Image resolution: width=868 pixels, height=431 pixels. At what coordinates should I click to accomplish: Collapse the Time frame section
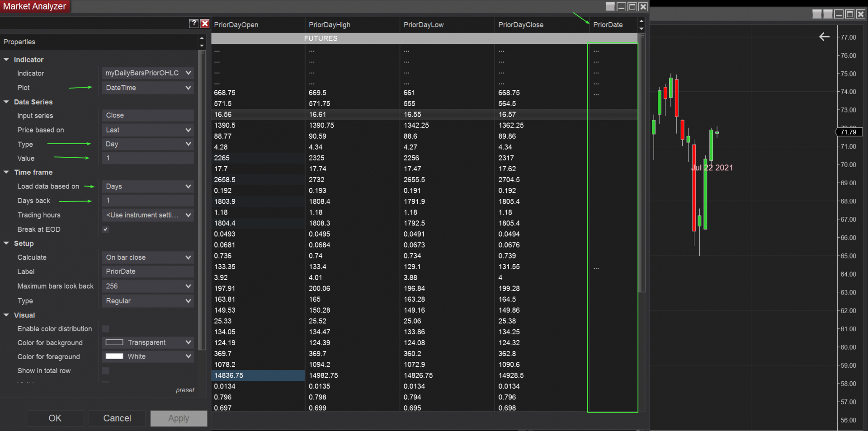click(x=6, y=172)
